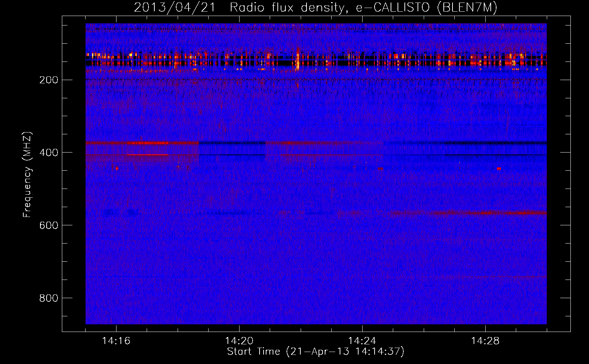Click the plot title "2013/04/21 Radio flux density, e-CALLISTO (BLEN7M)"
This screenshot has width=589, height=364.
click(316, 8)
